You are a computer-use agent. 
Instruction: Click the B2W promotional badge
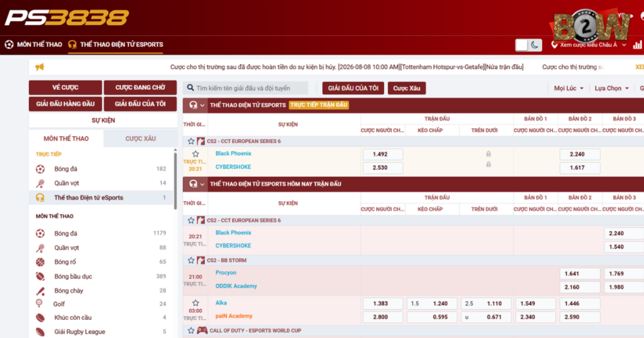tap(591, 26)
